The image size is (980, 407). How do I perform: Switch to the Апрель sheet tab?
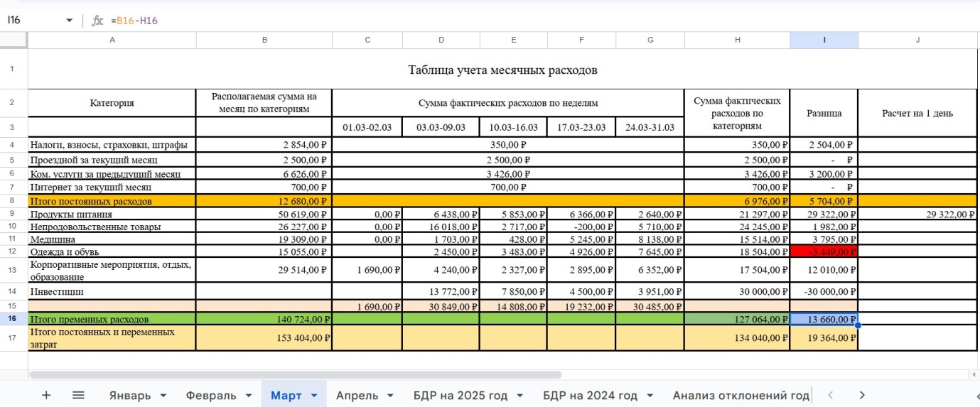(357, 395)
